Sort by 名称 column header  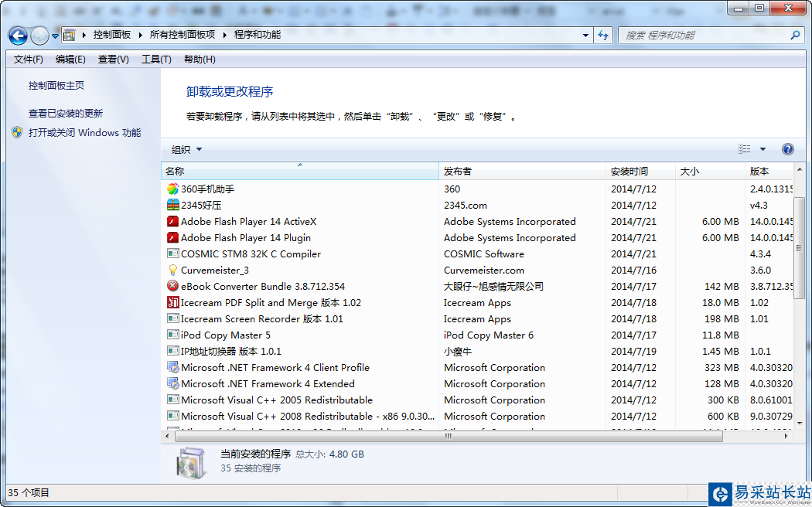click(x=300, y=172)
